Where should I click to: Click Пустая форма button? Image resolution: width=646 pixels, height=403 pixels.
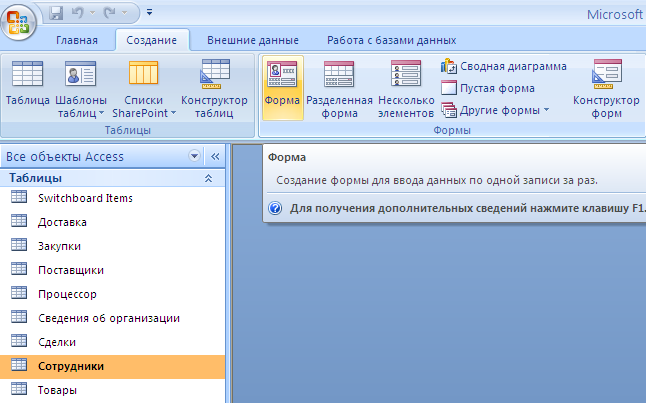point(487,88)
